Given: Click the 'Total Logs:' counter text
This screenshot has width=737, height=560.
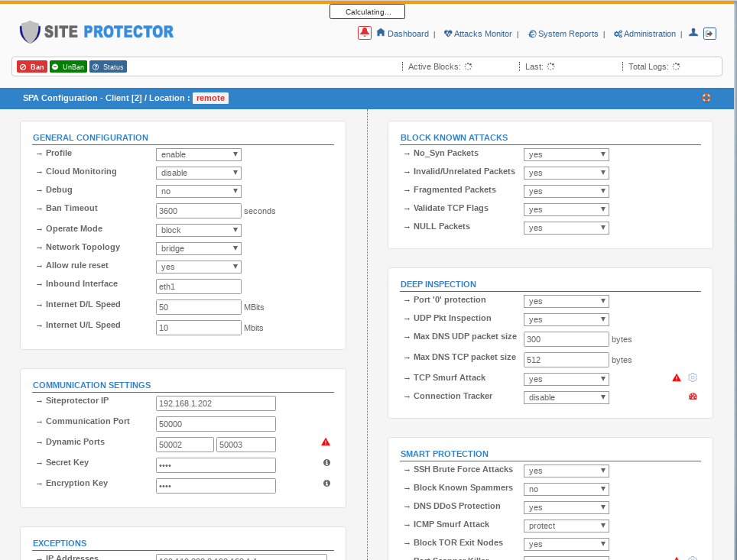Looking at the screenshot, I should click(648, 66).
